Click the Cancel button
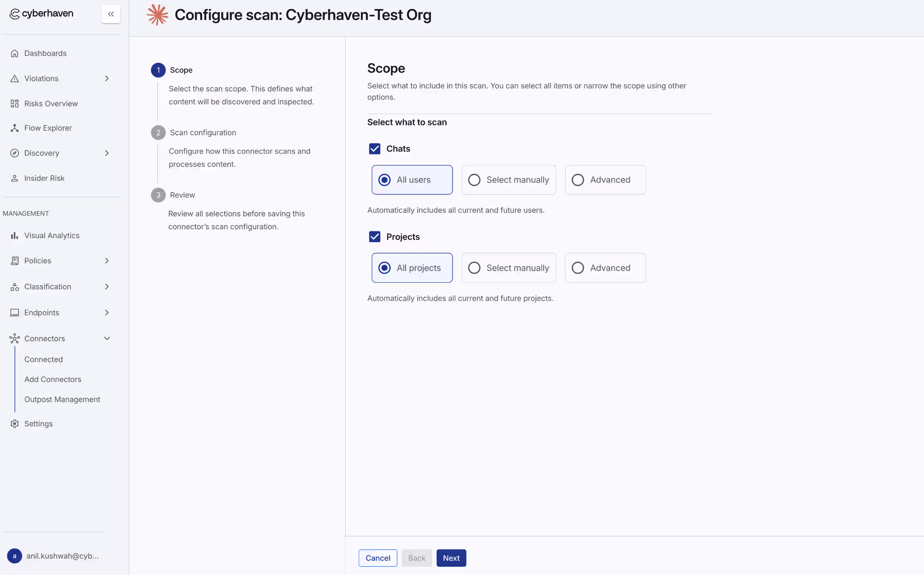 tap(378, 558)
